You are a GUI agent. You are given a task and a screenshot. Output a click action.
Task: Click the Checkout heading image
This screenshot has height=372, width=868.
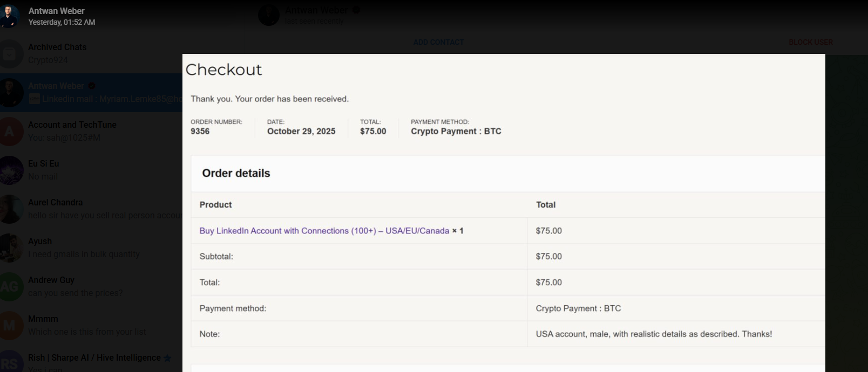click(x=223, y=70)
